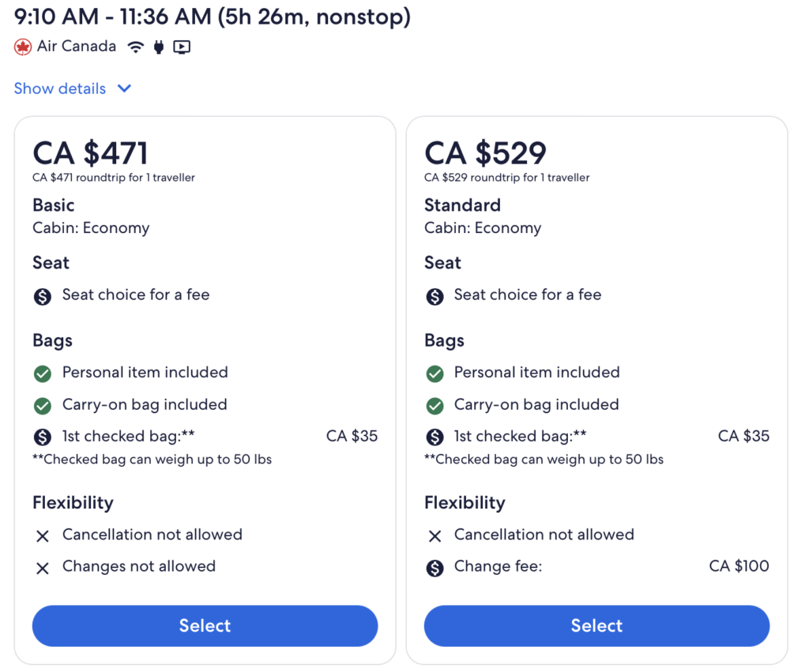Click the CA $471 price heading
Image resolution: width=809 pixels, height=672 pixels.
coord(90,153)
